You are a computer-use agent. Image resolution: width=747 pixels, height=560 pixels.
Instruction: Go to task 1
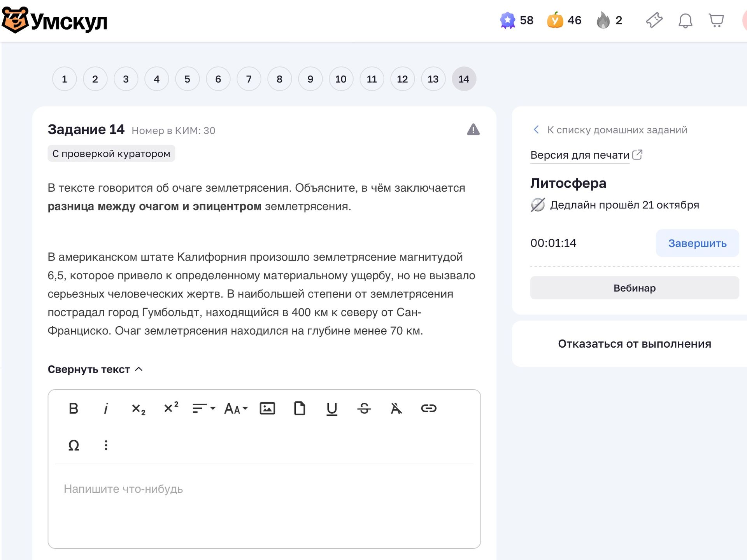point(64,79)
